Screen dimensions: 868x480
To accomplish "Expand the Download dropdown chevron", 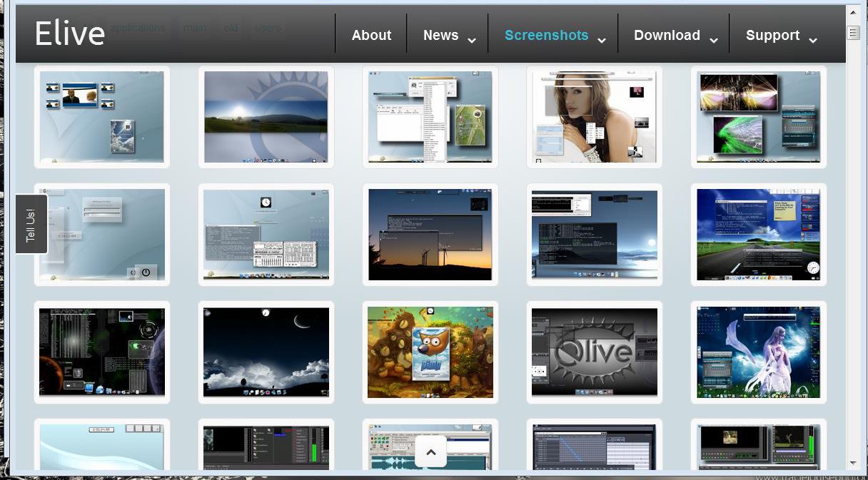I will pos(714,41).
